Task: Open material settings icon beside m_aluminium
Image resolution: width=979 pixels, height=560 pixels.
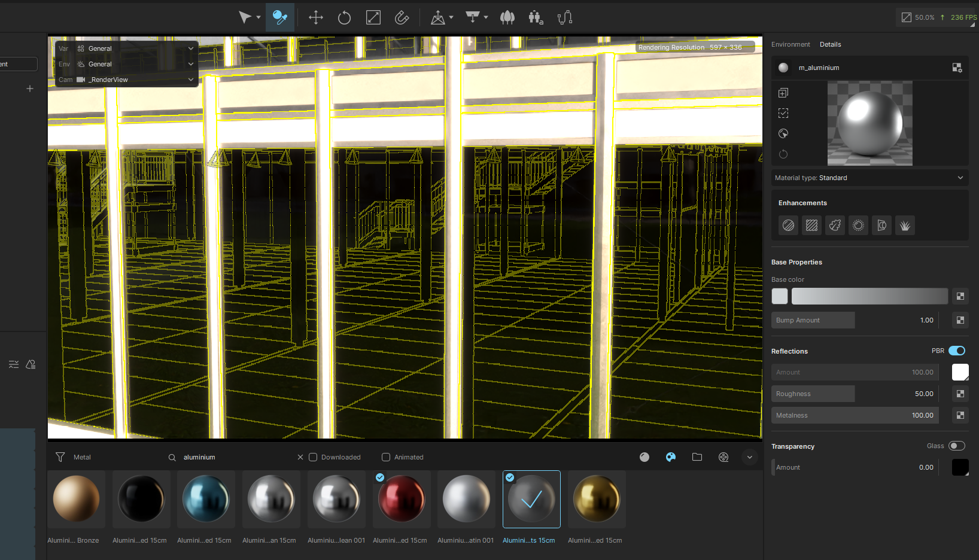Action: click(957, 68)
